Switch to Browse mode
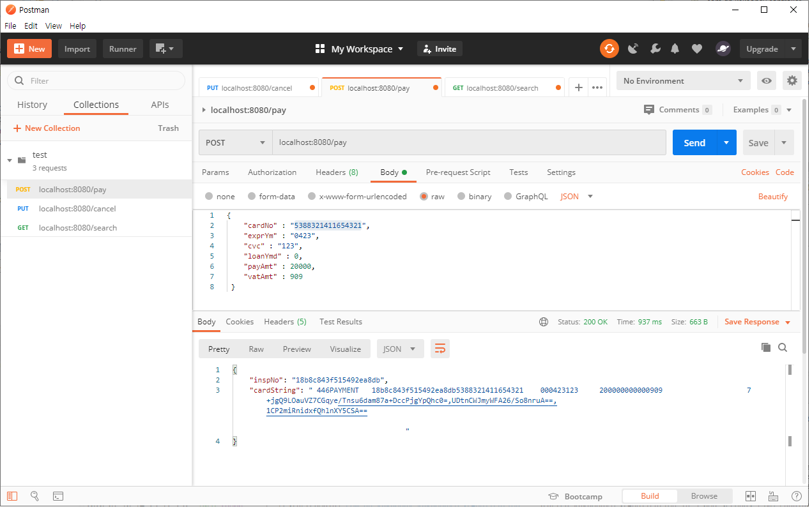The width and height of the screenshot is (812, 507). [x=704, y=496]
